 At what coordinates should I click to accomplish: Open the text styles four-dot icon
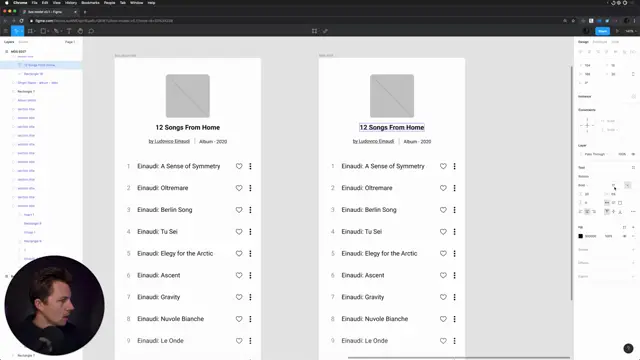633,167
